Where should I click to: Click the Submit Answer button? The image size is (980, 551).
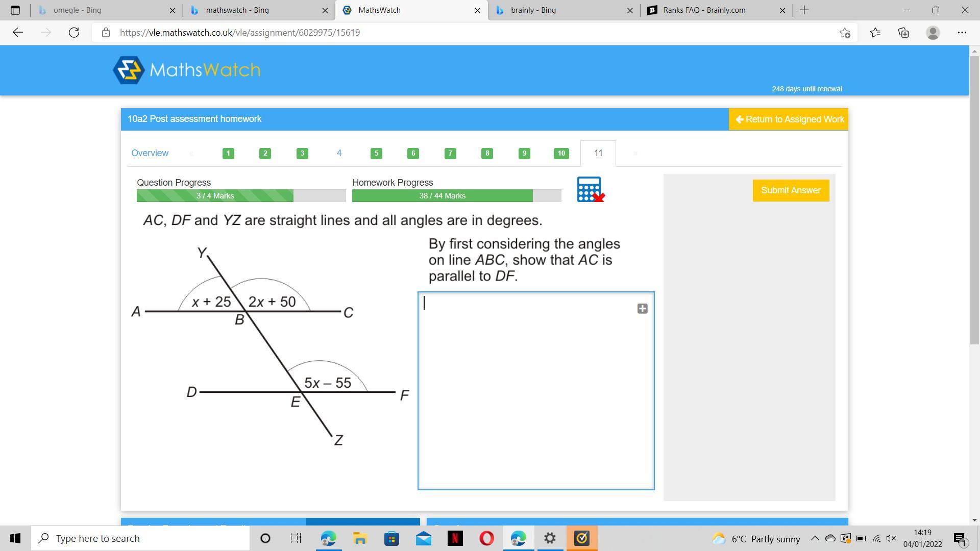pyautogui.click(x=791, y=190)
